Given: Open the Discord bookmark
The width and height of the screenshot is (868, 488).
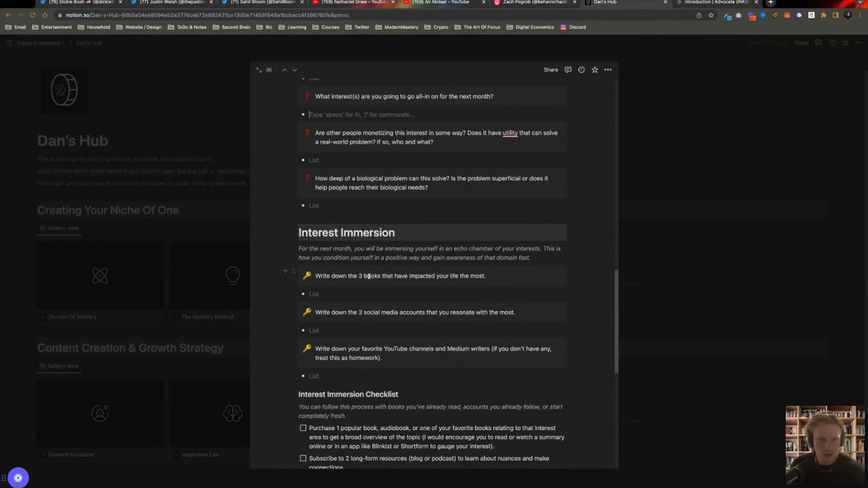Looking at the screenshot, I should tap(573, 27).
